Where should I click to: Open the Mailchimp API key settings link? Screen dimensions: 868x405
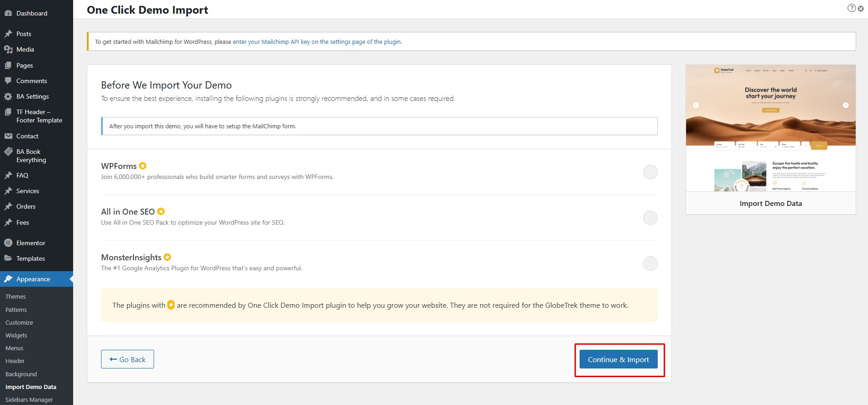pos(317,42)
